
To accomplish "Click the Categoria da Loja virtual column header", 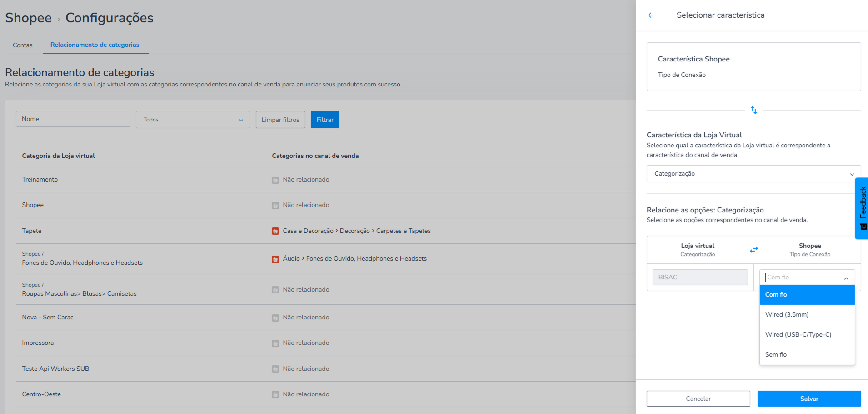I will [x=59, y=156].
